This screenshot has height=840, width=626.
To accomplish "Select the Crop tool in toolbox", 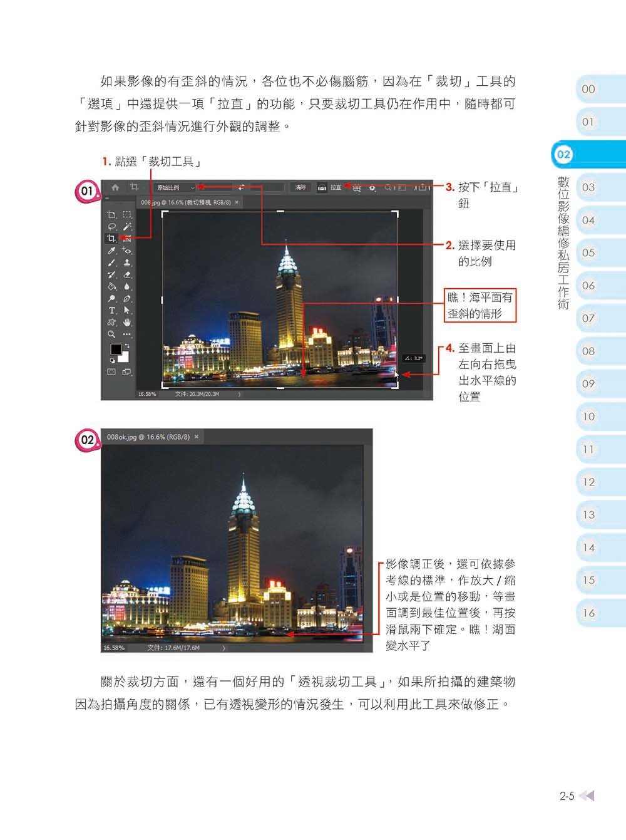I will click(111, 238).
